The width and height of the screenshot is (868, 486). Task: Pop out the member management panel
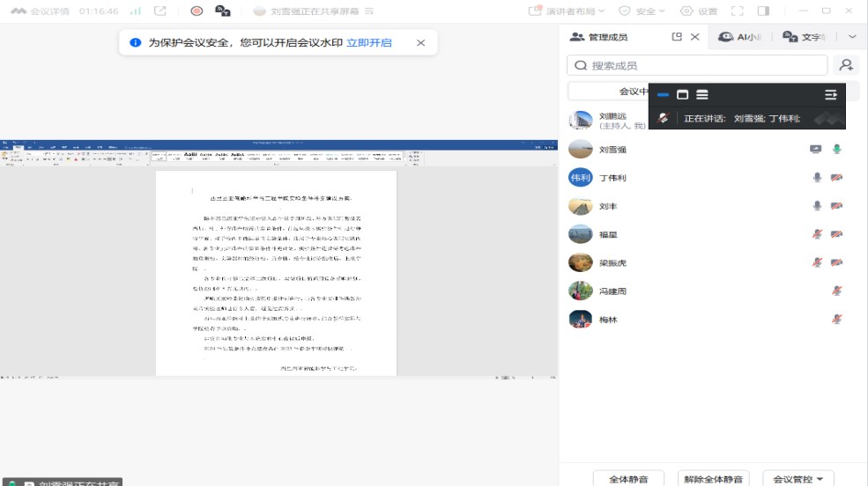pos(677,37)
